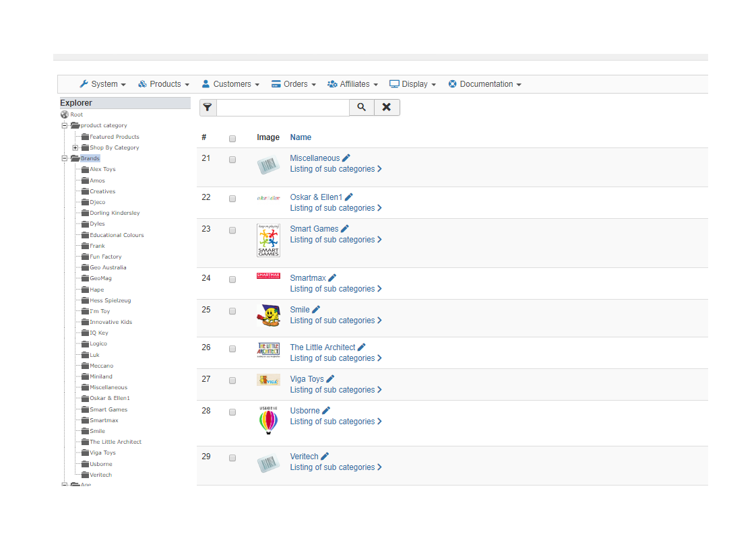This screenshot has width=756, height=534.
Task: Click the edit pencil beside Smart Games
Action: pyautogui.click(x=345, y=229)
